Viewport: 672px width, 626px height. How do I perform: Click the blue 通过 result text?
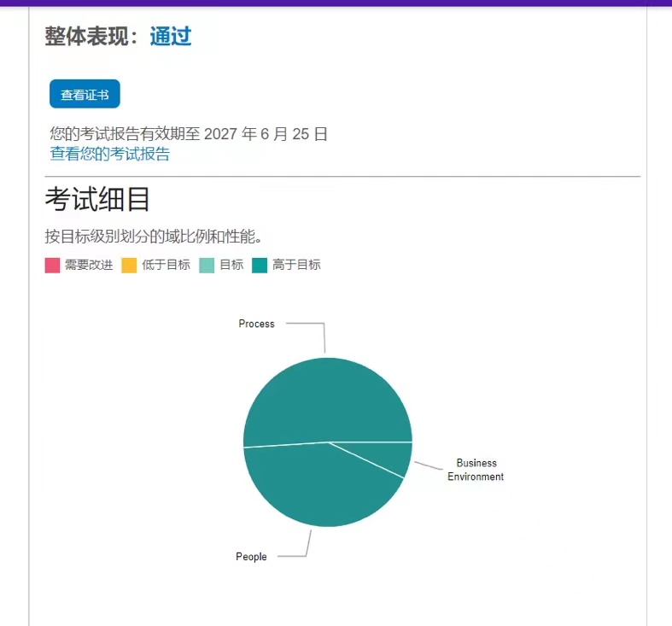click(x=171, y=36)
